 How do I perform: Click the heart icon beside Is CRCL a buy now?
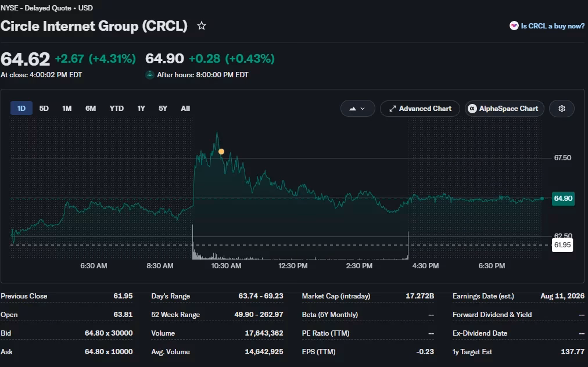[514, 26]
